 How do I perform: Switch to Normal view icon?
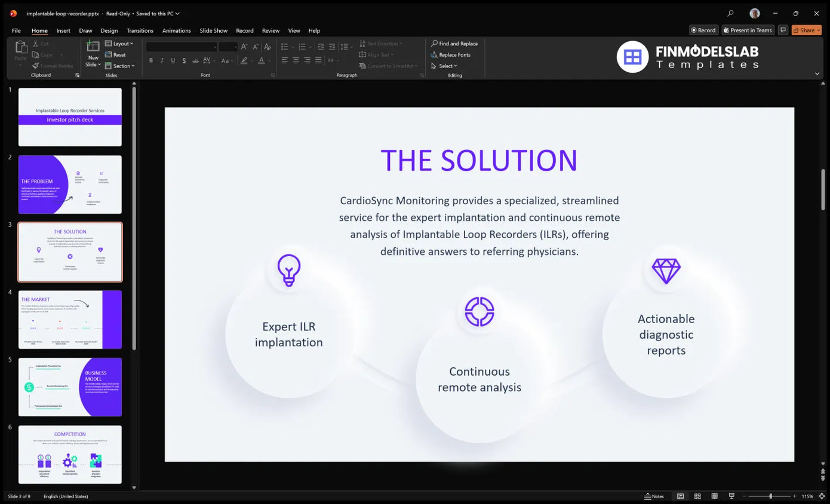680,496
